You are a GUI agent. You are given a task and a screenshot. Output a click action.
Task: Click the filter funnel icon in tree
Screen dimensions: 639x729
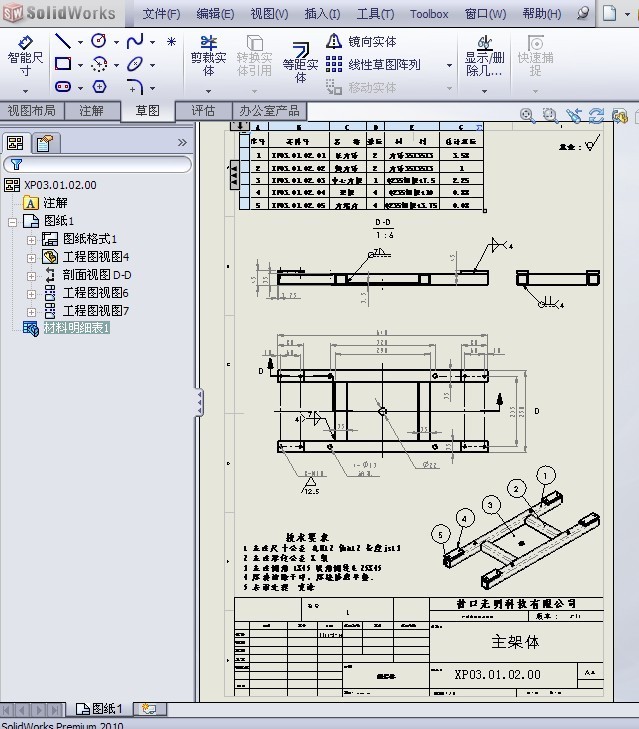[x=16, y=164]
